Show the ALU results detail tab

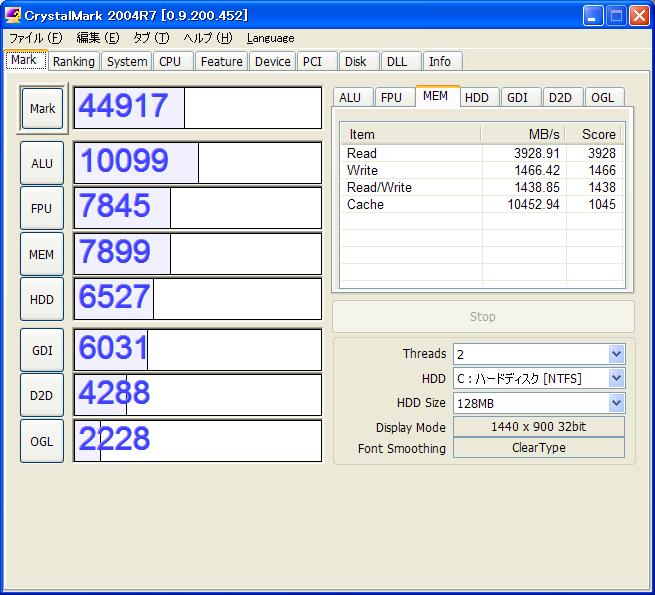[x=353, y=97]
